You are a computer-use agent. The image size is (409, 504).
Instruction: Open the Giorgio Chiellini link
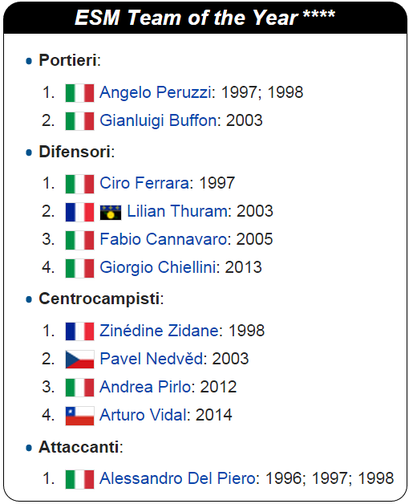click(x=158, y=268)
